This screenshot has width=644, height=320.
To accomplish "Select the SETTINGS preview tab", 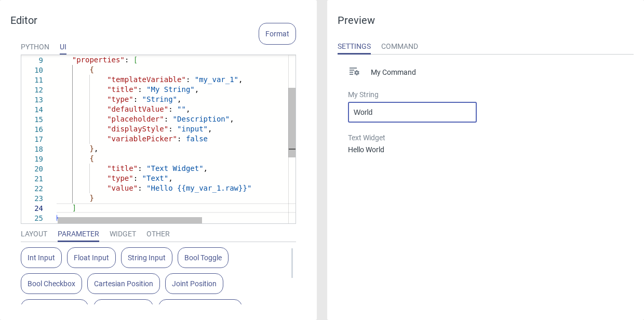I will (x=354, y=46).
